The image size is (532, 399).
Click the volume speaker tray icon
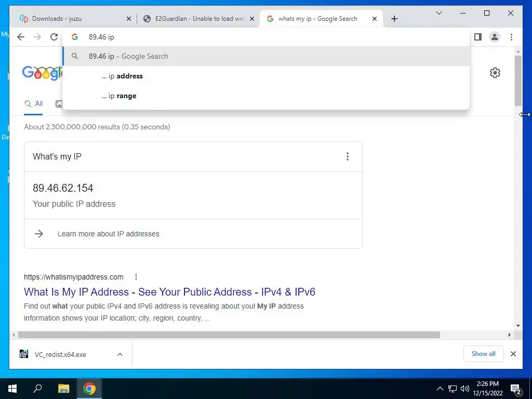pyautogui.click(x=465, y=389)
